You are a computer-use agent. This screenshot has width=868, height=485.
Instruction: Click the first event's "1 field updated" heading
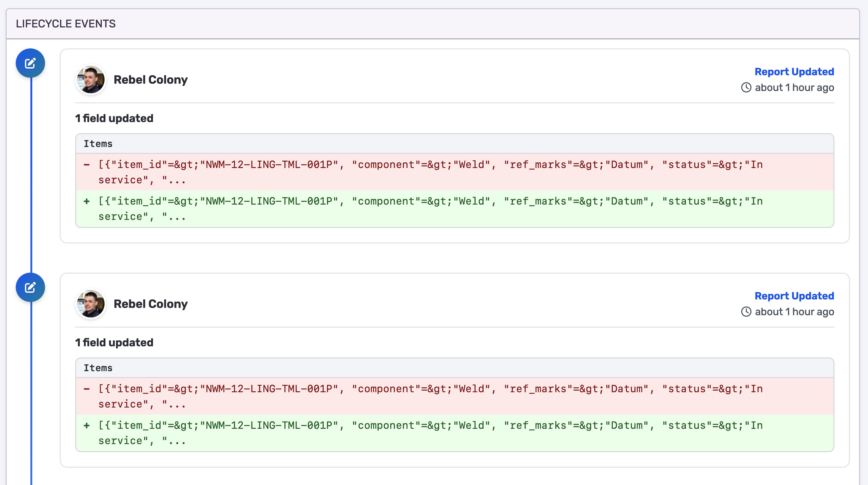(x=114, y=118)
